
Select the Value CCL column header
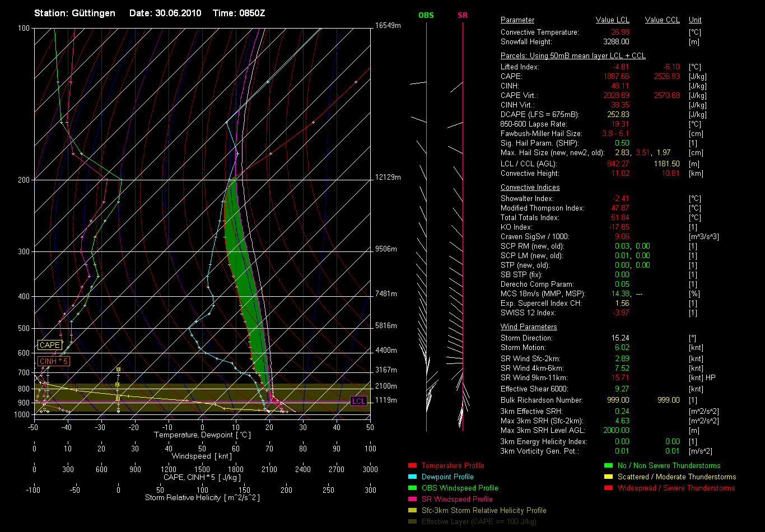tap(662, 20)
